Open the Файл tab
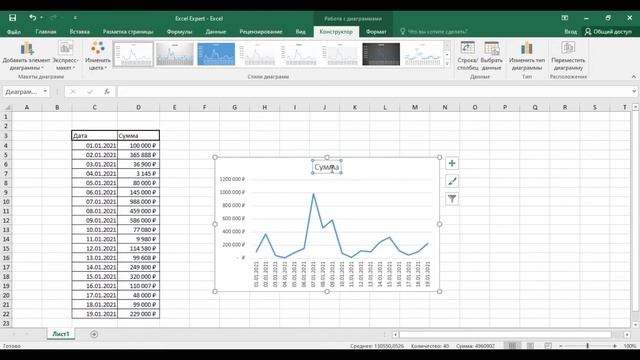This screenshot has height=360, width=640. (13, 31)
